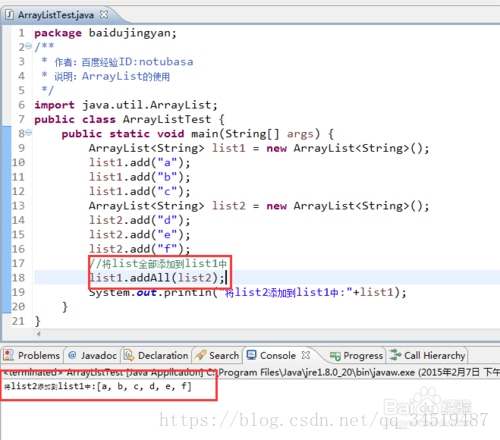Click the import java.util.ArrayList line

tap(126, 105)
